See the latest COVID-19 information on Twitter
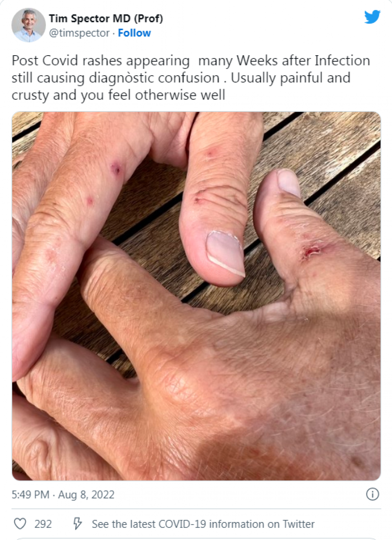This screenshot has width=392, height=540. coord(203,524)
